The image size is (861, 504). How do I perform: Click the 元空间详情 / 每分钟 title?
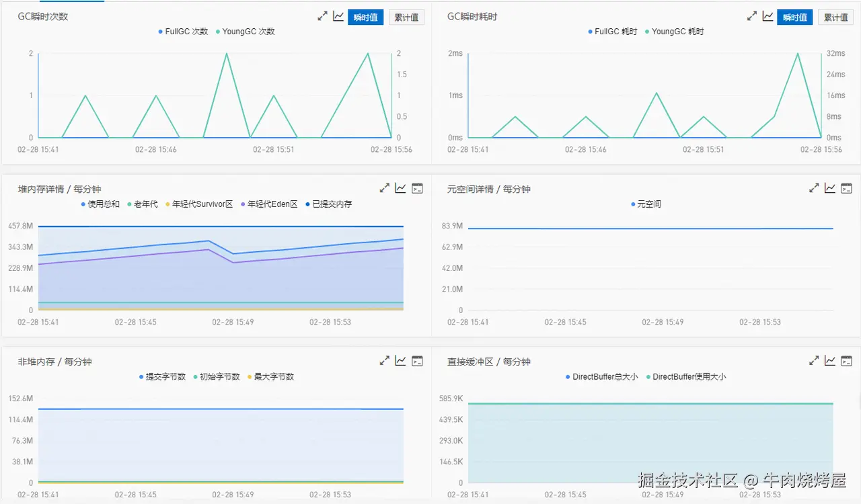[489, 189]
